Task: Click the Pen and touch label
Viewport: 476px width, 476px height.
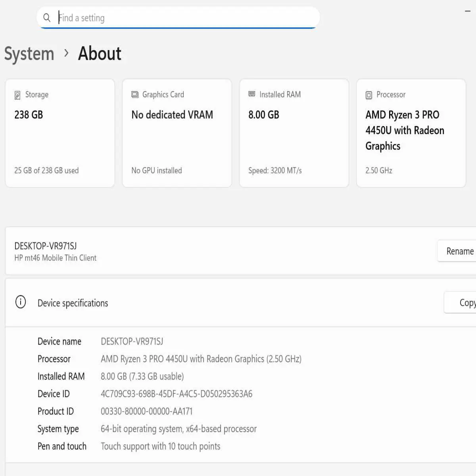Action: point(62,446)
